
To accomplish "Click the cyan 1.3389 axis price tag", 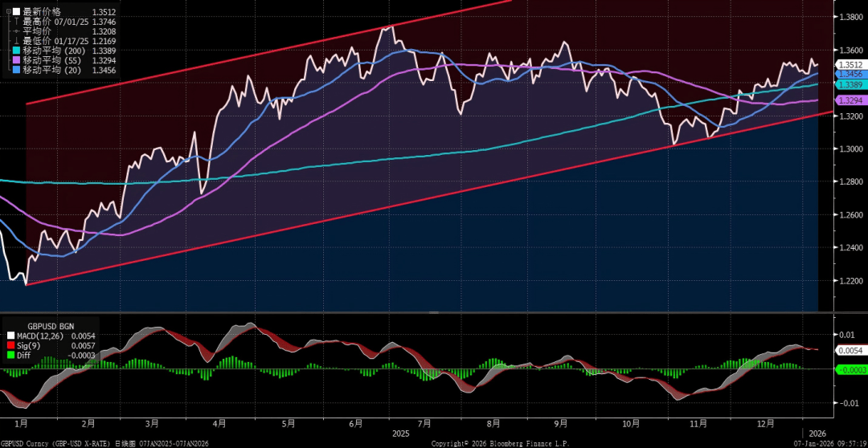I will coord(849,84).
